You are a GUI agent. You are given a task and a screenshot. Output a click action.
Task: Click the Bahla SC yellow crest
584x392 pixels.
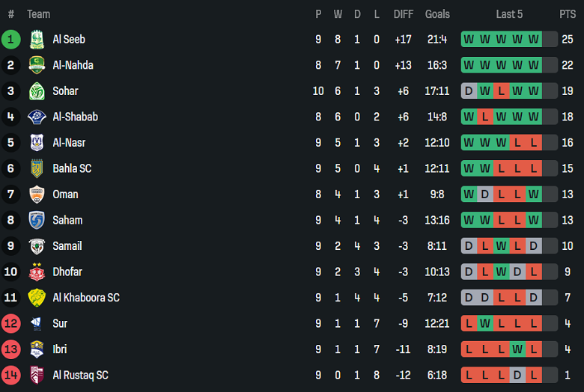(36, 168)
